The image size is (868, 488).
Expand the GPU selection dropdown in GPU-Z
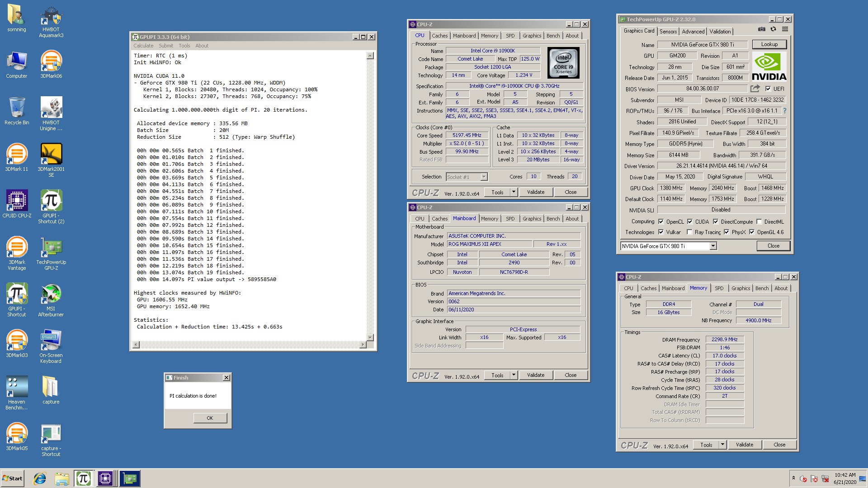click(x=713, y=246)
